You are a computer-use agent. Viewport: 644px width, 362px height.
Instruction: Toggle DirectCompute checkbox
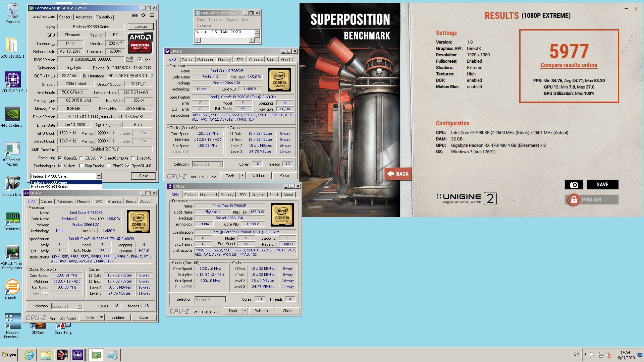[x=101, y=158]
